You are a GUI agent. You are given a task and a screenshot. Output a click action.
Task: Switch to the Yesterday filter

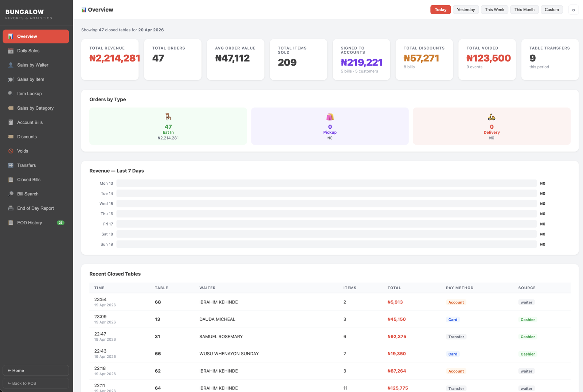466,9
